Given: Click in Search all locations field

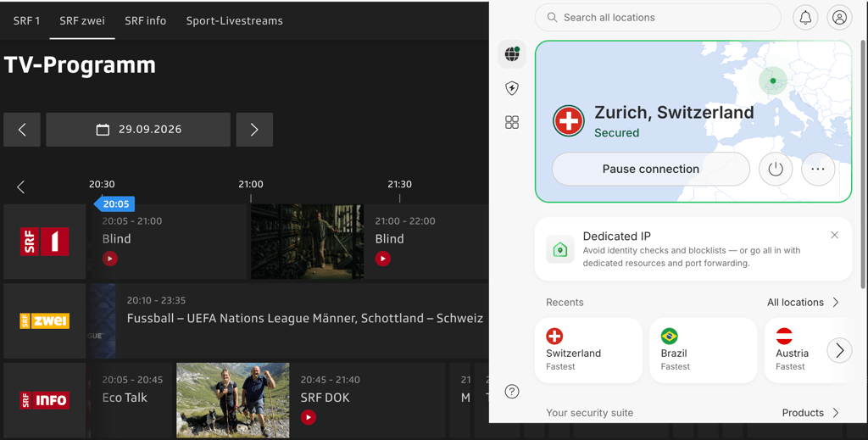Looking at the screenshot, I should pos(658,18).
